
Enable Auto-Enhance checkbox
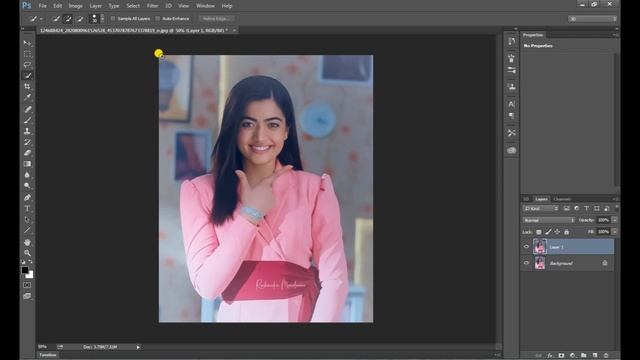(158, 19)
